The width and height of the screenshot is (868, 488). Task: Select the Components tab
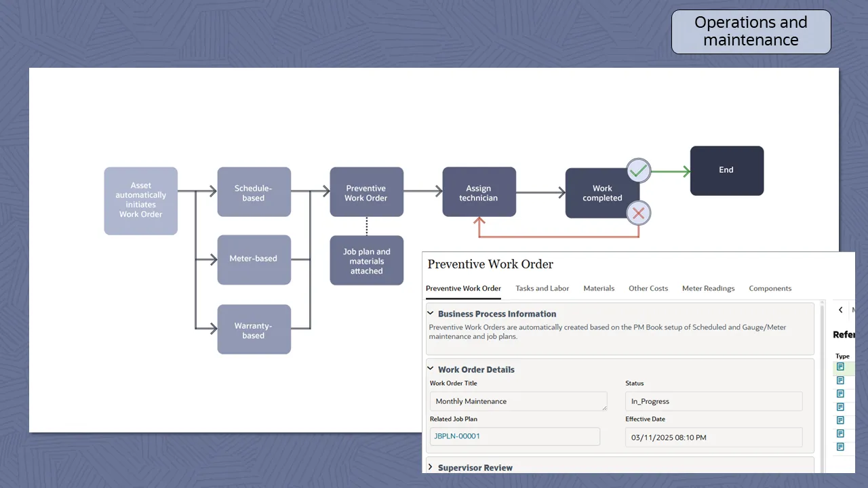click(770, 288)
